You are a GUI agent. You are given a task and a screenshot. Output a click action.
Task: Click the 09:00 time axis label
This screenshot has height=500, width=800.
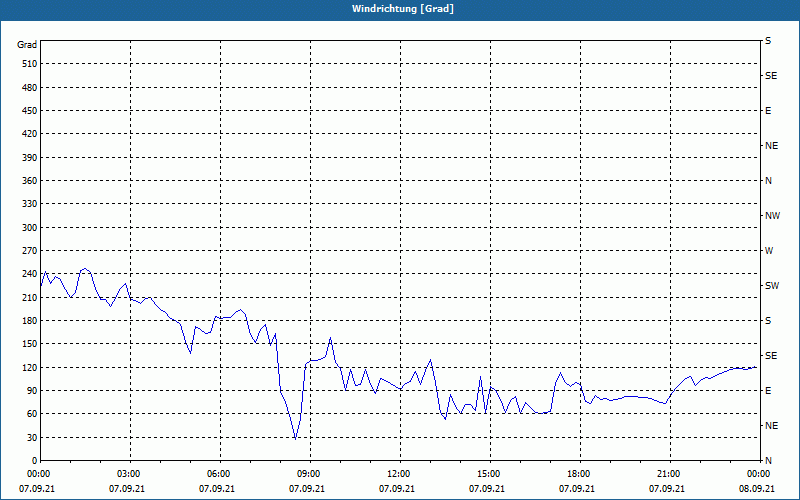[309, 474]
